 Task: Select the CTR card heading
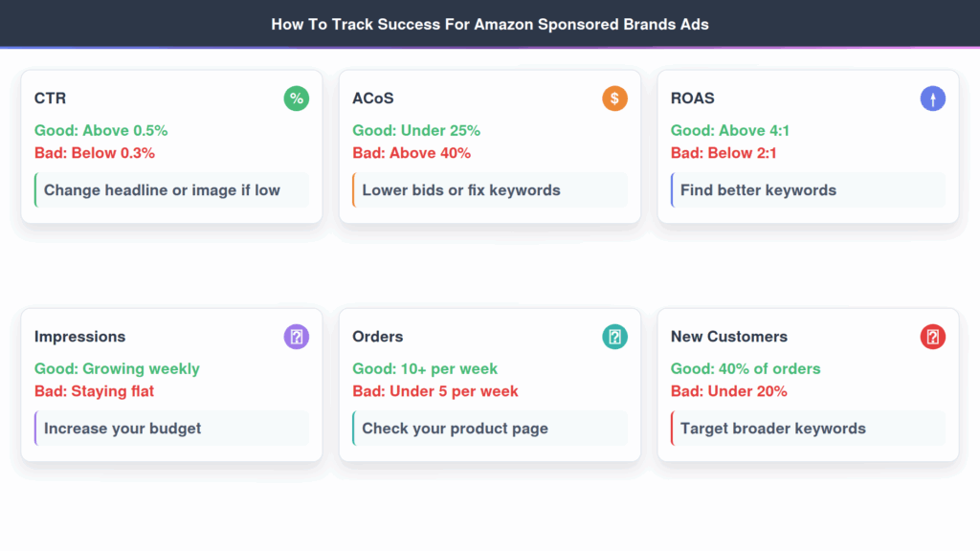[x=51, y=98]
